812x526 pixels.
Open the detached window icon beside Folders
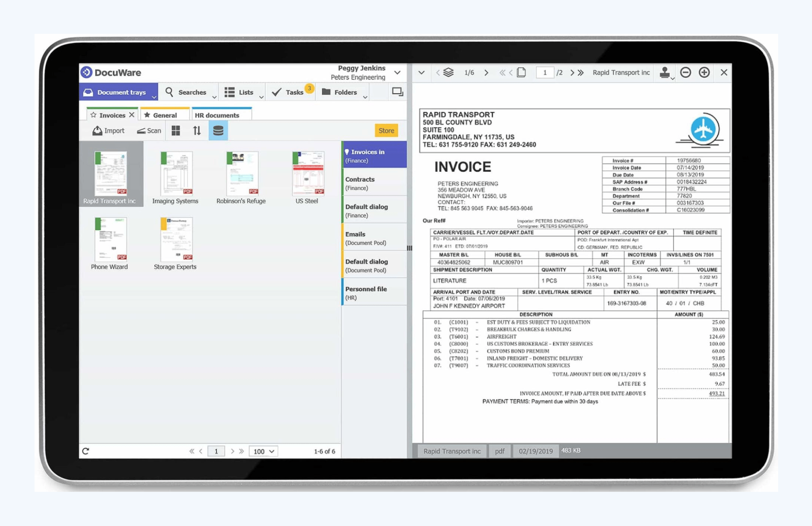pos(398,92)
